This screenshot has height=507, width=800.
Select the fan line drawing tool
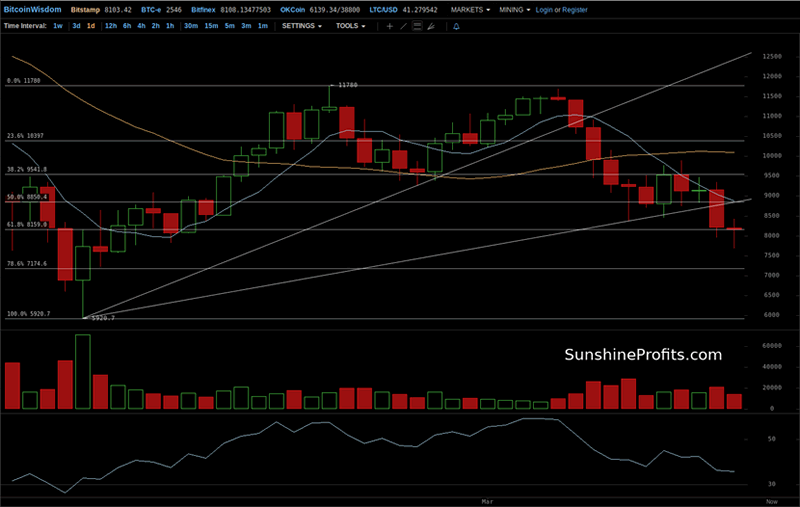(431, 26)
